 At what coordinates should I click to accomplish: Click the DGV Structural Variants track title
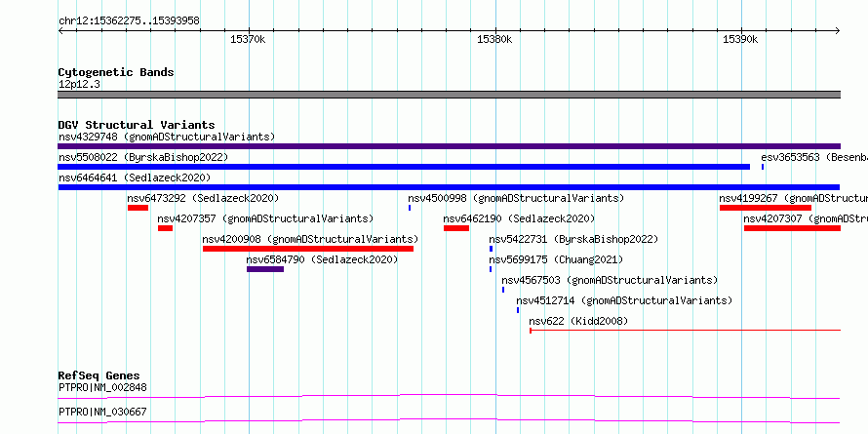[137, 125]
